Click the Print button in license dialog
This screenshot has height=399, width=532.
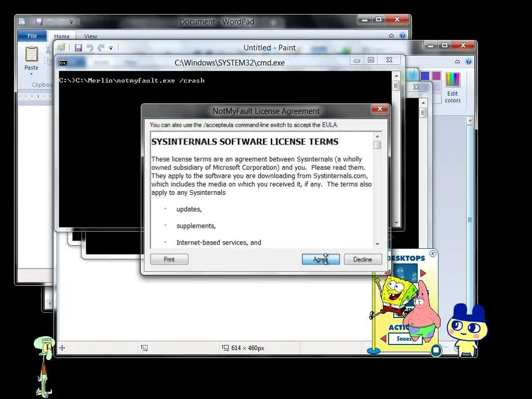(x=169, y=259)
